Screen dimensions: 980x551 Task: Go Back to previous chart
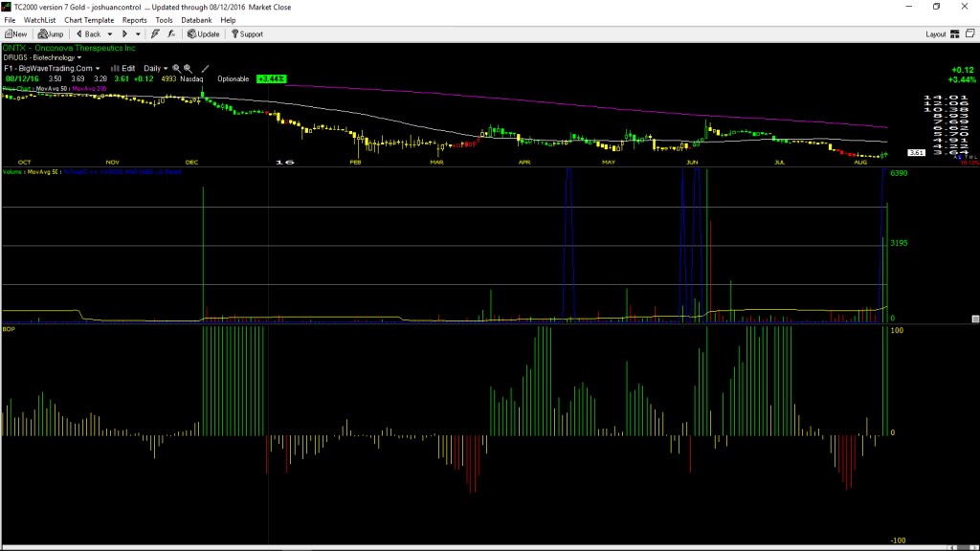tap(88, 34)
